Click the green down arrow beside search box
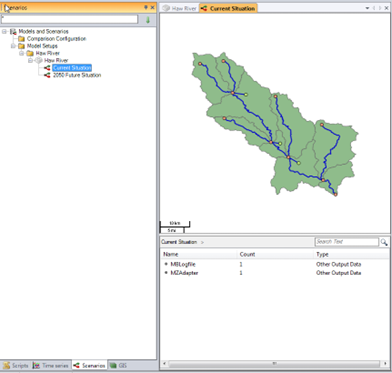 (148, 20)
